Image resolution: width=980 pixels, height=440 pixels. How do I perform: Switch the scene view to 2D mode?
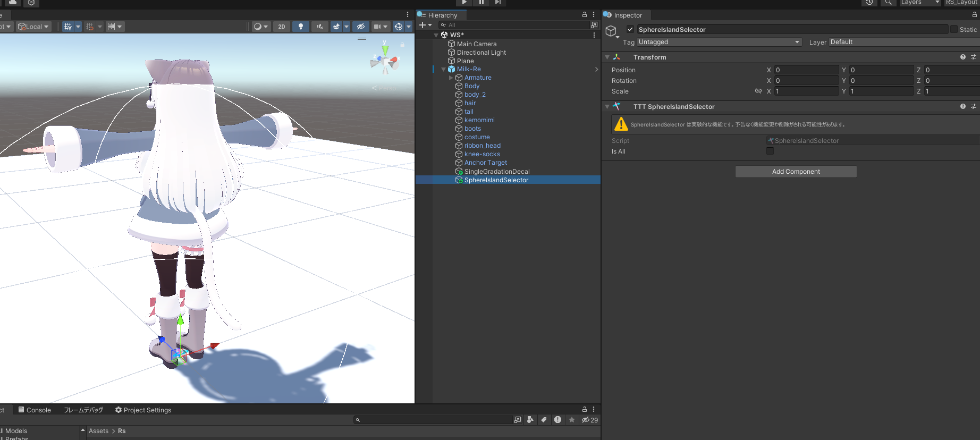[282, 27]
